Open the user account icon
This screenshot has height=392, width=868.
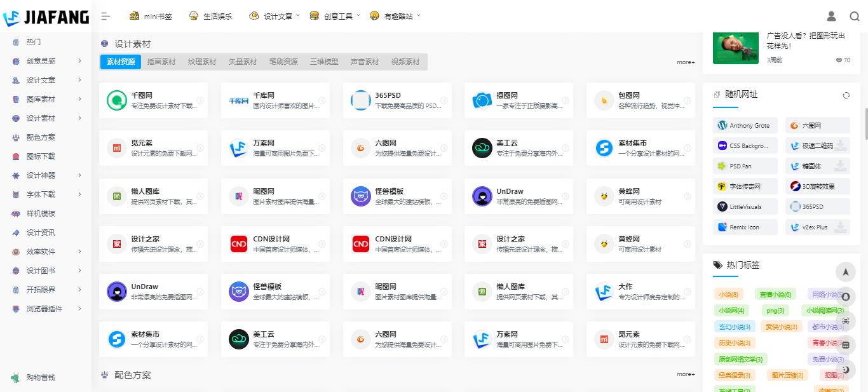coord(831,17)
